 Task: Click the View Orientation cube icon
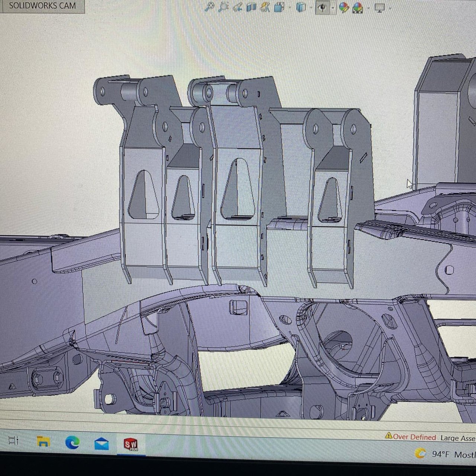coord(279,7)
